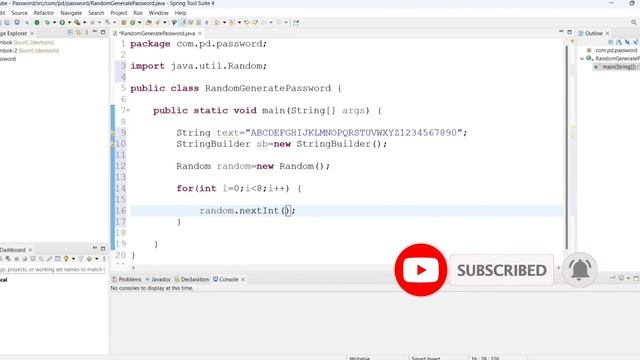Viewport: 640px width, 360px height.
Task: Click the editor vertical scrollbar
Action: (x=567, y=147)
